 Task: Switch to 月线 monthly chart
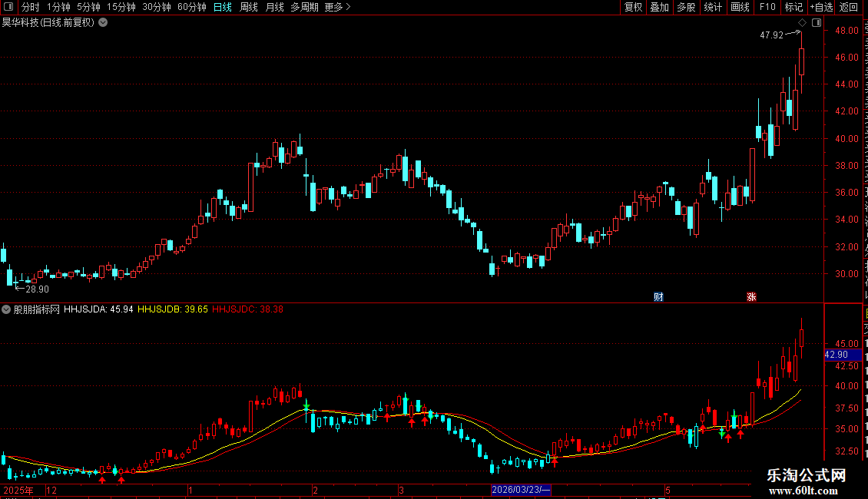pyautogui.click(x=274, y=7)
